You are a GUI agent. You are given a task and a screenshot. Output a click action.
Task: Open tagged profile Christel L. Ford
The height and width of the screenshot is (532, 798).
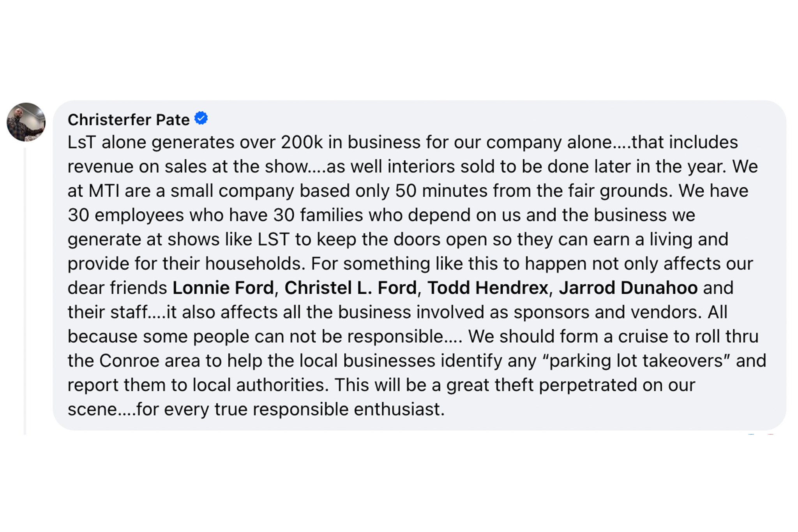tap(350, 288)
